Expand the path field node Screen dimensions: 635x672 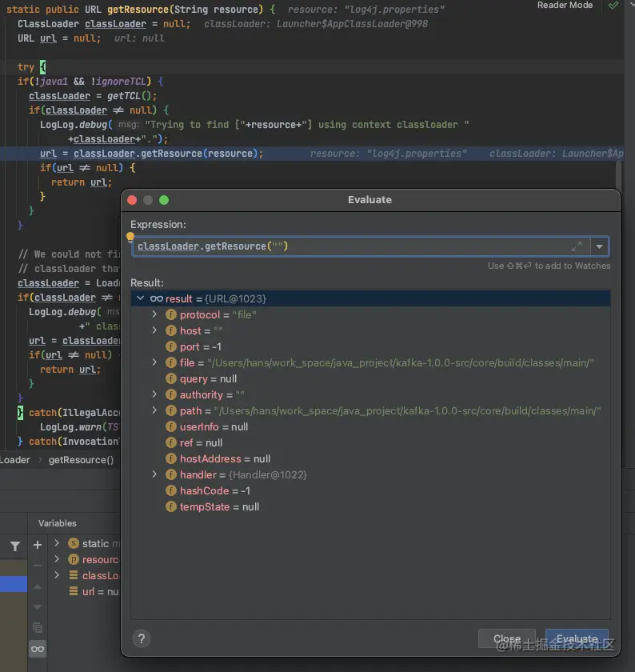click(154, 410)
